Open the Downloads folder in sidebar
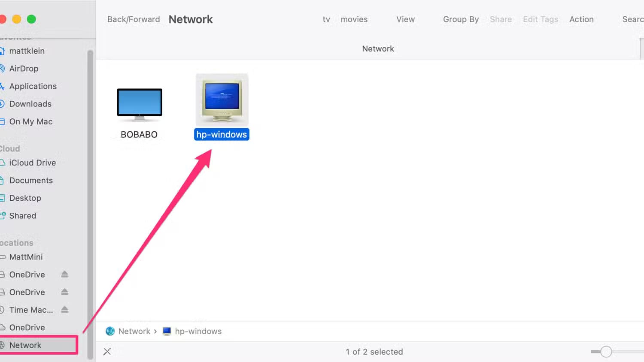This screenshot has height=362, width=644. 30,104
